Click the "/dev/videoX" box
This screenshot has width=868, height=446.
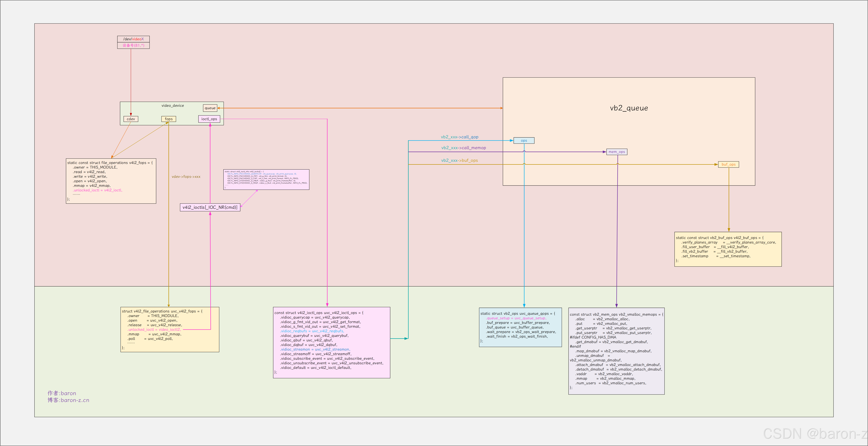coord(134,39)
